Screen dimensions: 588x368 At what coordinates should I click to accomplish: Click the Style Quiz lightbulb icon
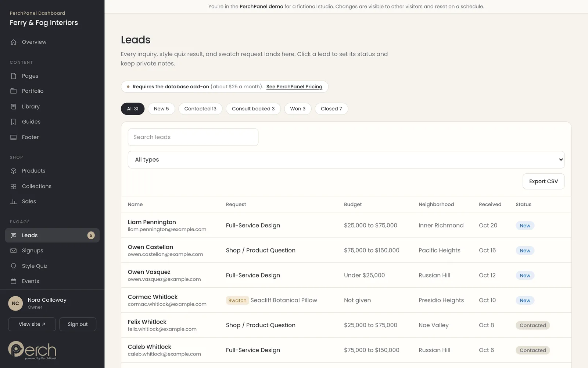pos(14,266)
